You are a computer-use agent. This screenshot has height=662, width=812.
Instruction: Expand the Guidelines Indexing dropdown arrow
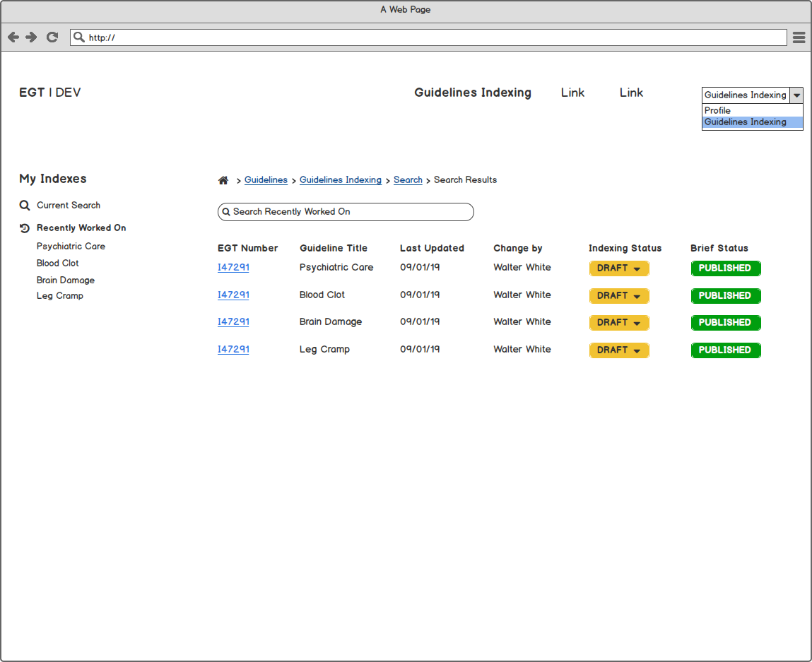[x=796, y=95]
